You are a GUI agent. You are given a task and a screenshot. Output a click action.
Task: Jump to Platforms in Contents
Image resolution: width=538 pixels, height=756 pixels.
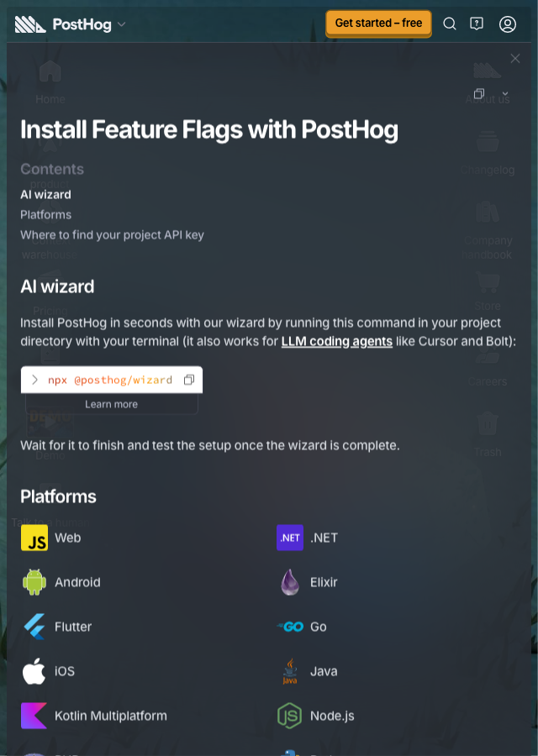46,214
